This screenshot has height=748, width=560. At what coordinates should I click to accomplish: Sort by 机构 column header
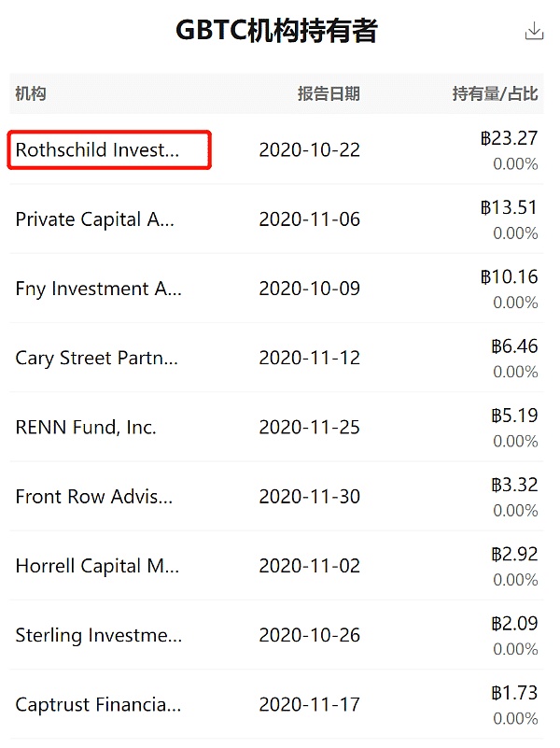[31, 93]
